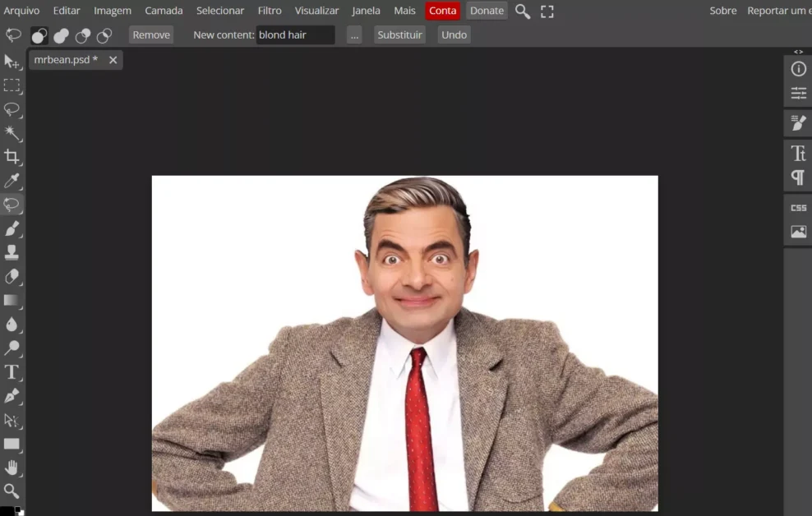Focus the New content text field
The width and height of the screenshot is (812, 516).
[x=295, y=35]
